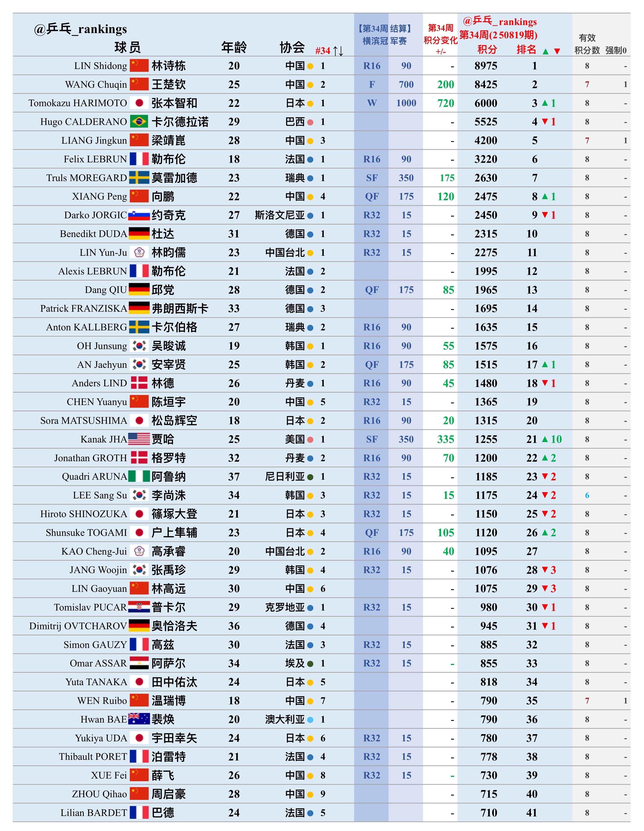Click the Egypt flag next to Omar ASSAR
The image size is (644, 831).
[139, 663]
